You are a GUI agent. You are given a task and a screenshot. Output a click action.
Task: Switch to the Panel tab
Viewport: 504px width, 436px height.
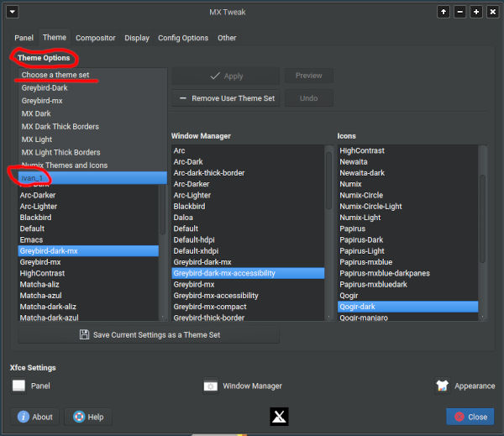click(x=24, y=38)
